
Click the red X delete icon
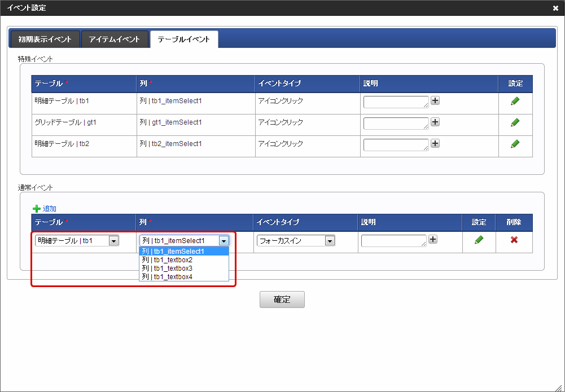tap(514, 240)
